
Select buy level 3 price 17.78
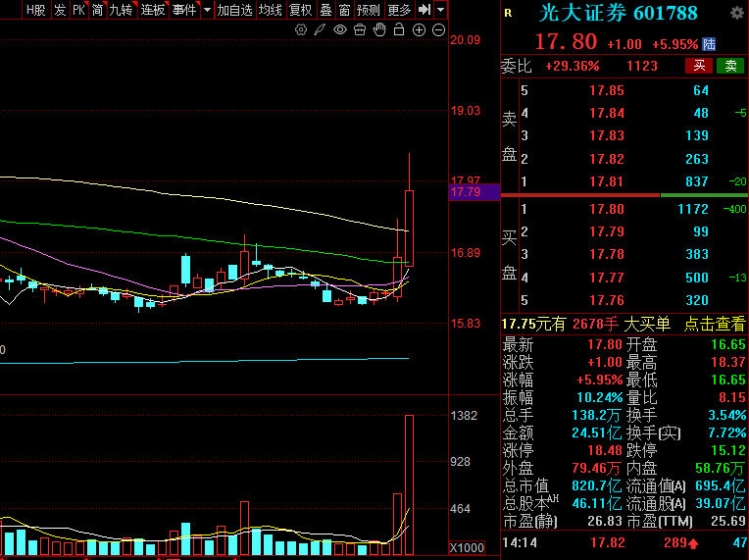[x=607, y=254]
